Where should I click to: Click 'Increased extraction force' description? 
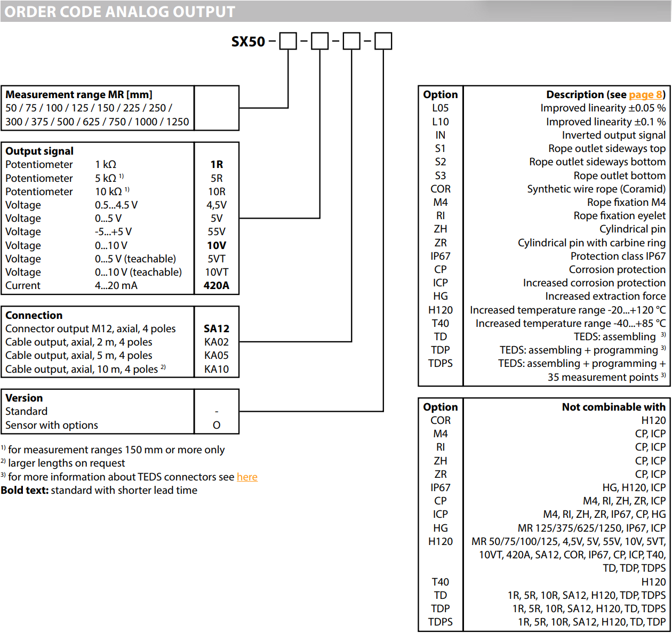(605, 296)
